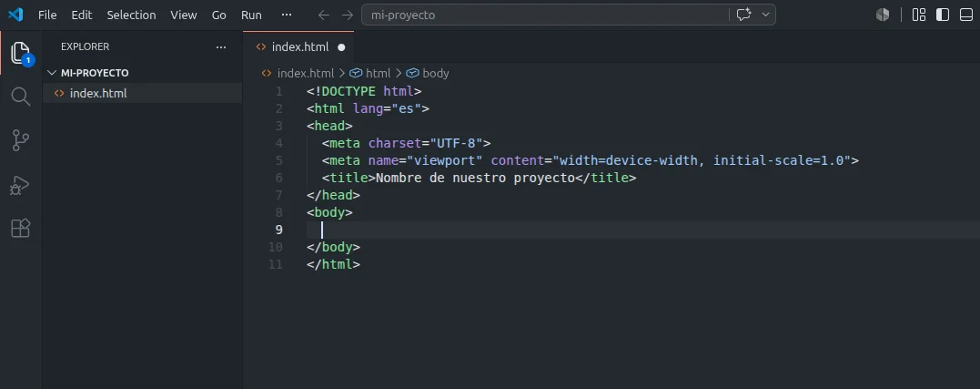980x389 pixels.
Task: Select index.html in the Explorer tree
Action: coord(143,93)
